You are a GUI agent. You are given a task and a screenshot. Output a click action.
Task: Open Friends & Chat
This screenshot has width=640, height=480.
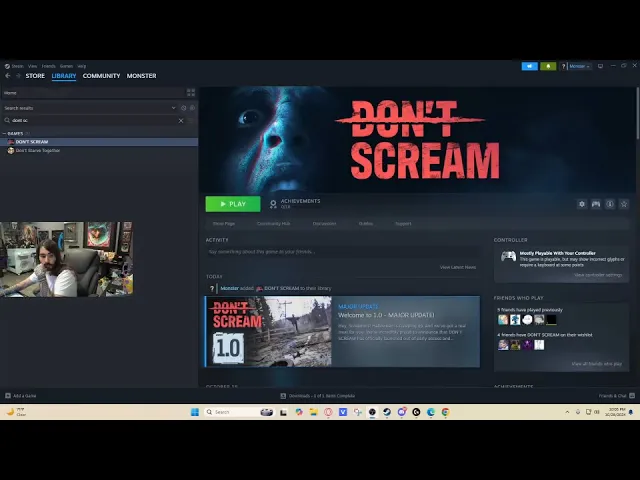coord(617,396)
